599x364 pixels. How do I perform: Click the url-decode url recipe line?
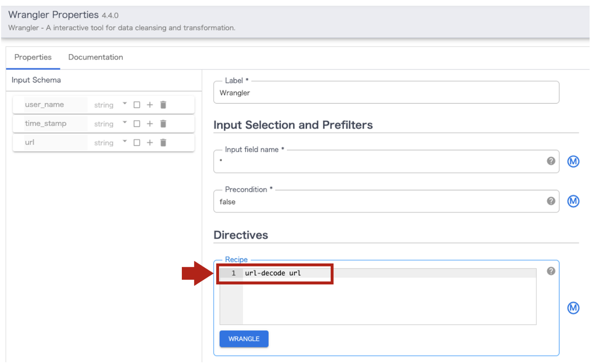(273, 273)
